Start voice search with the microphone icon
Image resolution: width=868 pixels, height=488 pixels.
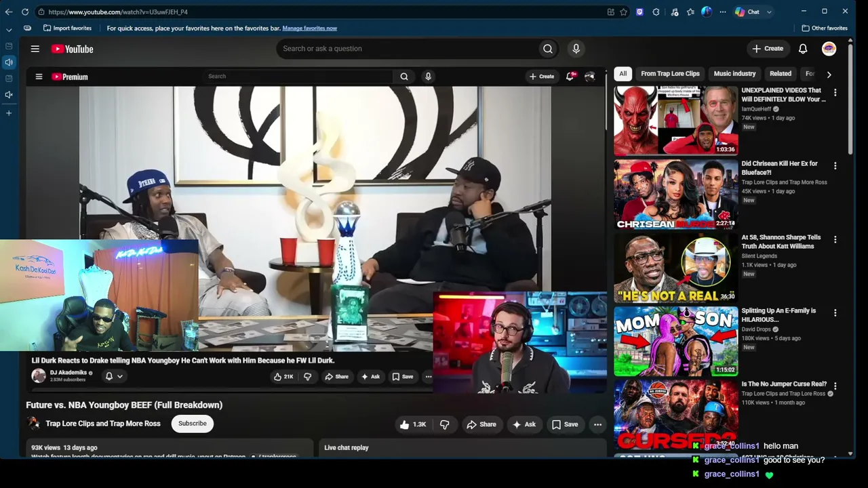(x=576, y=49)
